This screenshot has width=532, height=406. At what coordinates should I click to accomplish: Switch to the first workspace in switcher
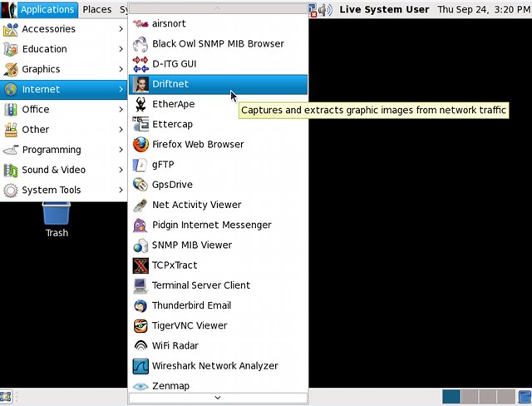click(x=451, y=397)
